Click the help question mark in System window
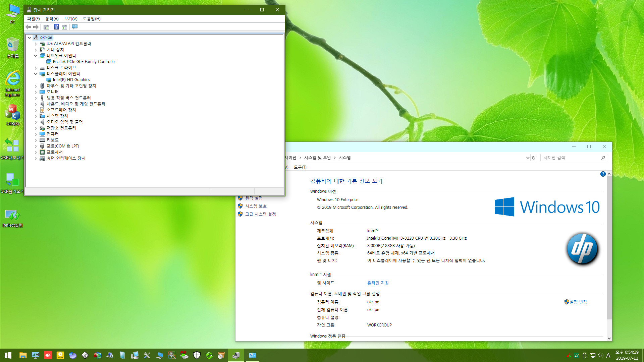Image resolution: width=644 pixels, height=362 pixels. coord(603,174)
